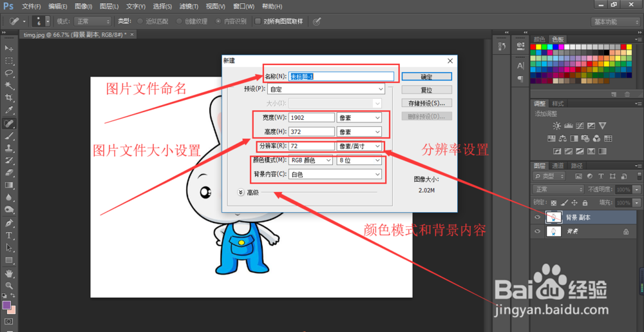Click the purple foreground color swatch
644x332 pixels.
6,305
